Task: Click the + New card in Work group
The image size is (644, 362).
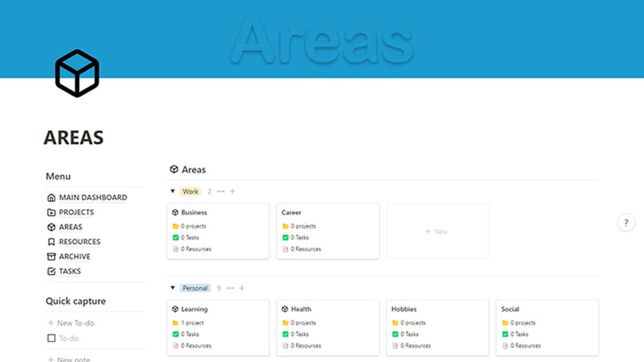Action: click(438, 231)
